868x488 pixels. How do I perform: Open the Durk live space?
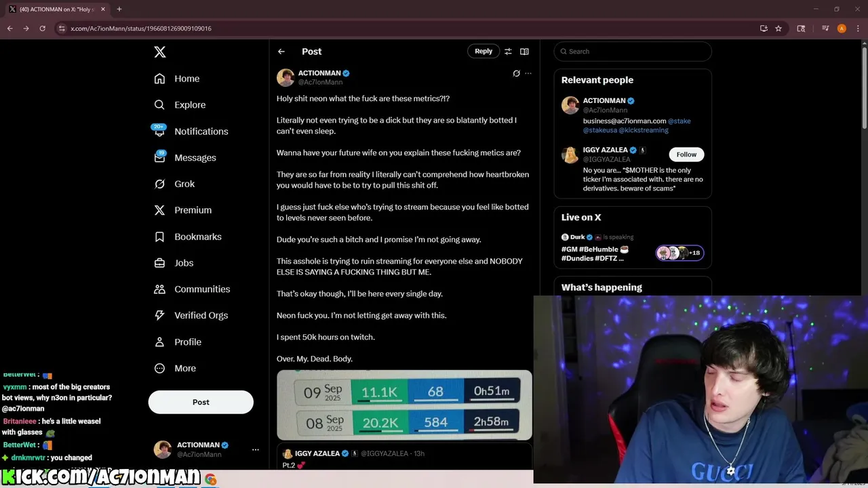(633, 247)
